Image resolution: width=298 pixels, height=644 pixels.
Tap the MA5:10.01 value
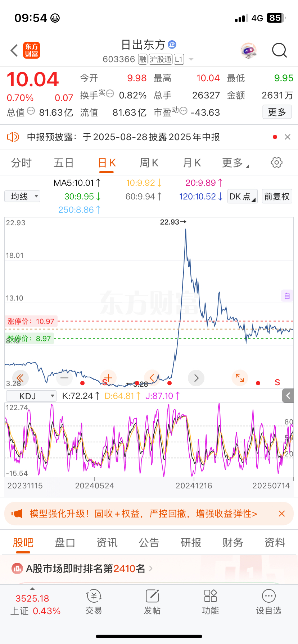coord(77,183)
